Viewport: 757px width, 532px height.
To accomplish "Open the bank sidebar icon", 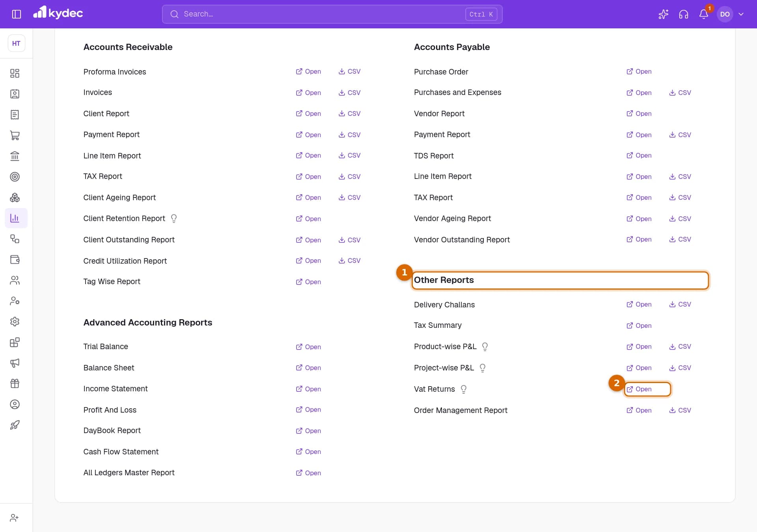I will coord(15,156).
